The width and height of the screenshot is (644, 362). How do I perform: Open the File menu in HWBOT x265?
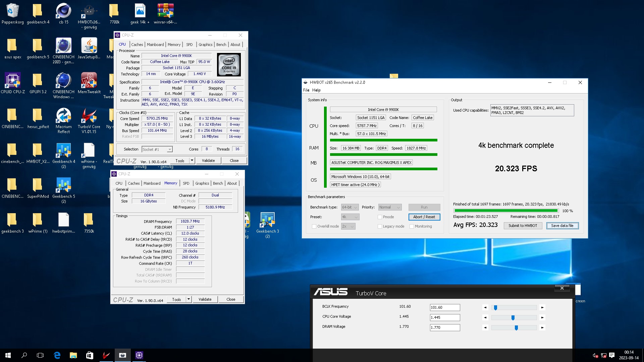coord(306,90)
